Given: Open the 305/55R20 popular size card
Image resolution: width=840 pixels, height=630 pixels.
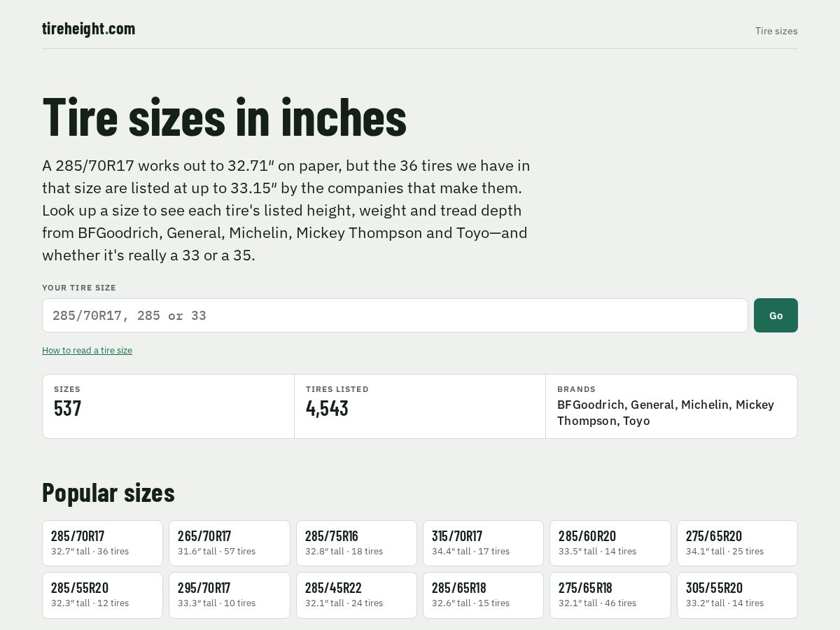Looking at the screenshot, I should (x=737, y=595).
